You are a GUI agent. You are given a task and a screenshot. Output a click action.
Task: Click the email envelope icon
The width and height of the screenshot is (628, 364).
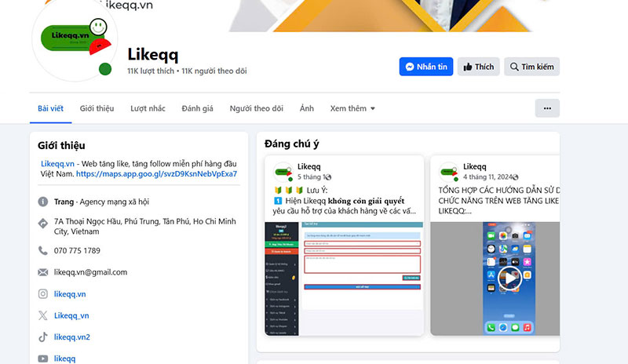coord(43,272)
